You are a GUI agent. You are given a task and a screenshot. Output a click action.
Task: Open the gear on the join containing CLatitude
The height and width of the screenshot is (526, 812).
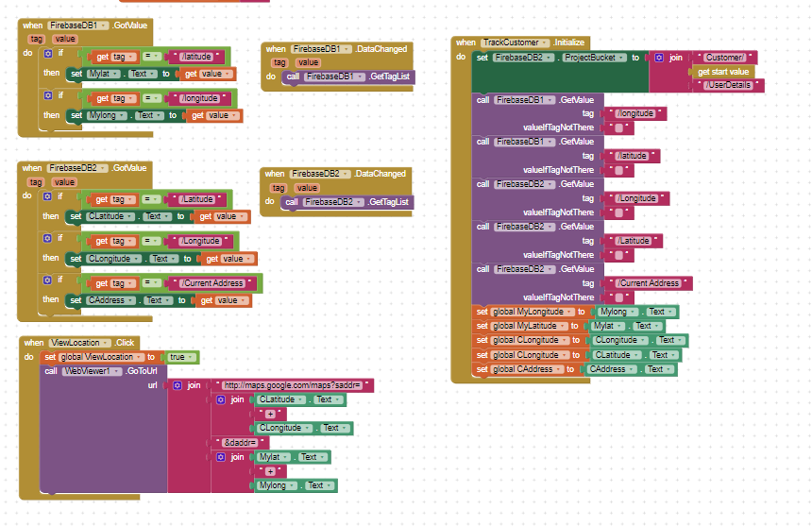tap(221, 399)
